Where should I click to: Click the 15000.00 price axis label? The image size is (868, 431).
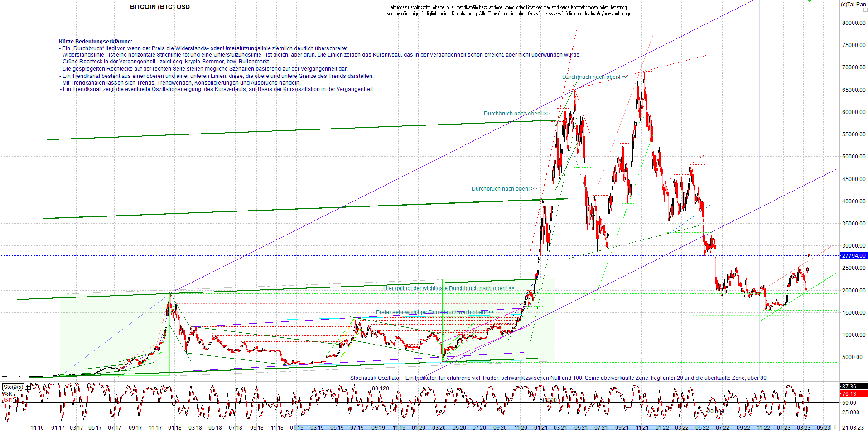(x=854, y=312)
